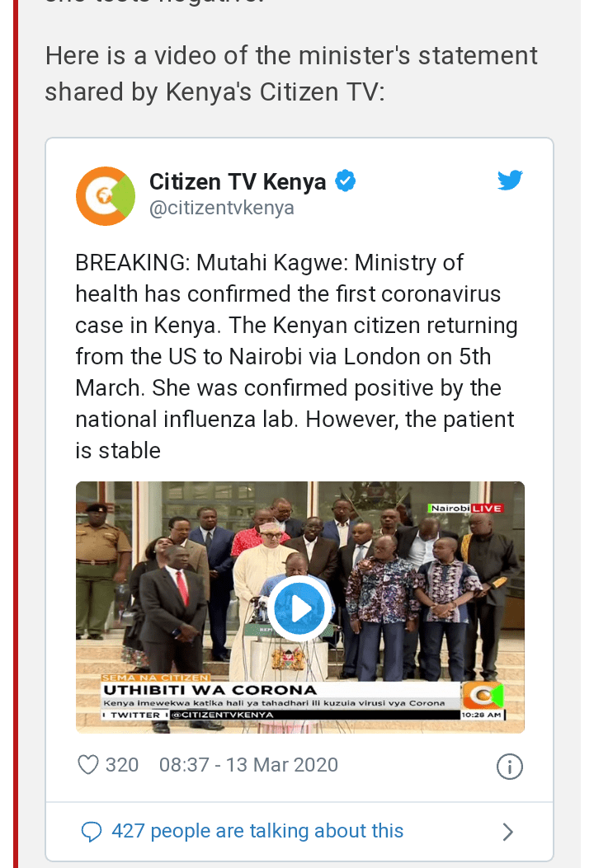The width and height of the screenshot is (594, 868).
Task: Open the Citizen TV Kenya account name
Action: pos(238,181)
